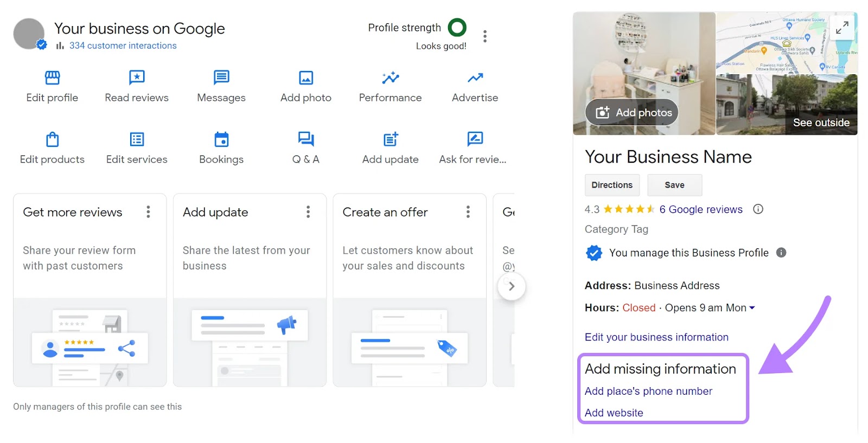Image resolution: width=868 pixels, height=443 pixels.
Task: Click the Category Tag text
Action: [616, 229]
